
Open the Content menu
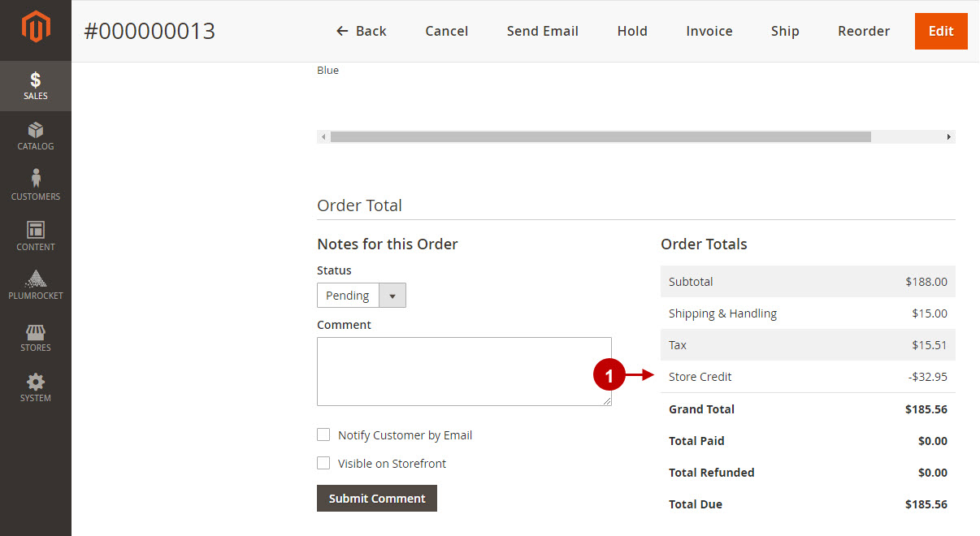pyautogui.click(x=36, y=236)
